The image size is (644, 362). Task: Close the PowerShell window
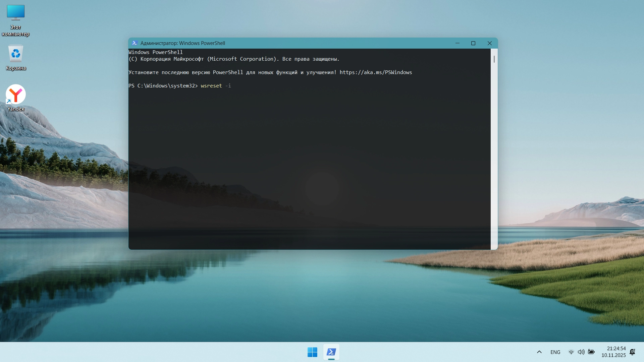point(489,43)
